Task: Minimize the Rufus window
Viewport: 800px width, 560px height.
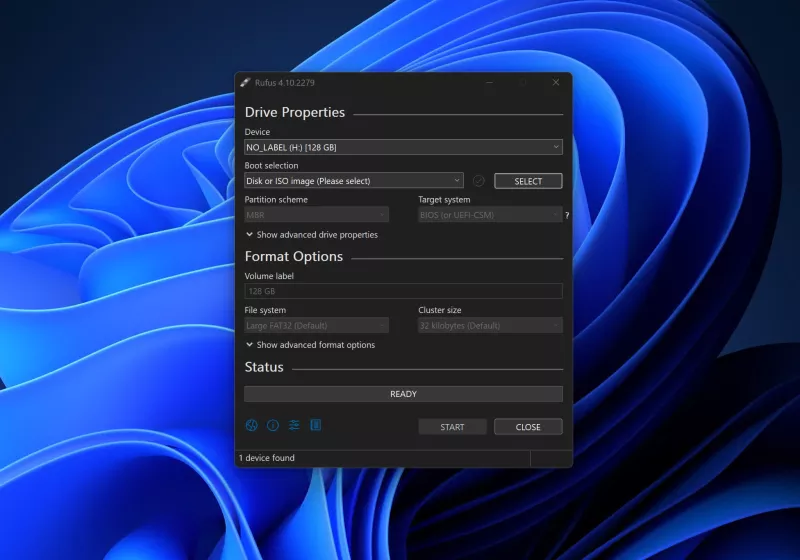Action: 489,82
